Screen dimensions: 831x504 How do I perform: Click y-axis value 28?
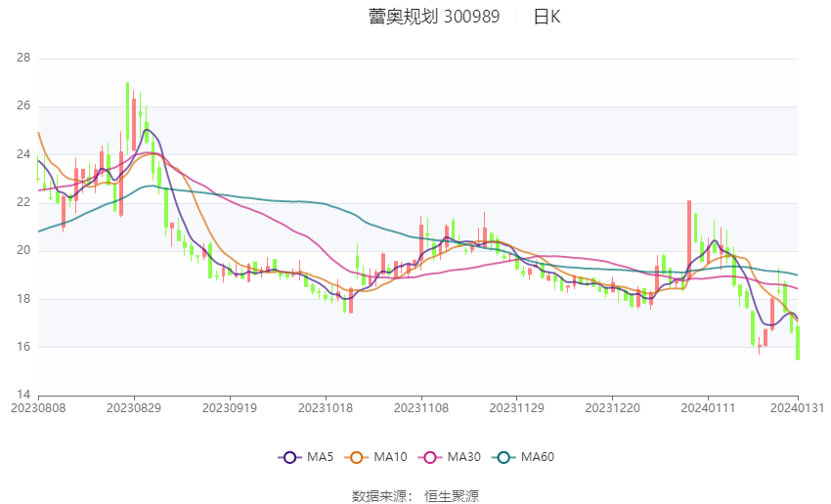pos(23,58)
